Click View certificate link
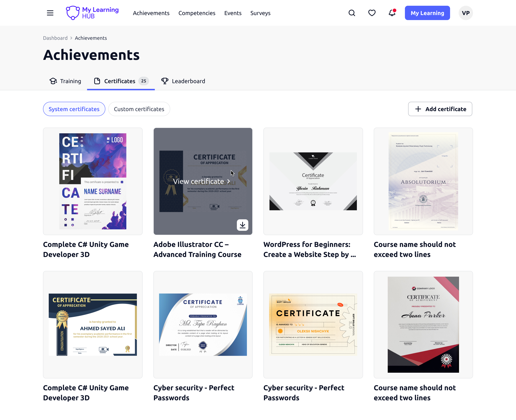516x420 pixels. (x=202, y=181)
